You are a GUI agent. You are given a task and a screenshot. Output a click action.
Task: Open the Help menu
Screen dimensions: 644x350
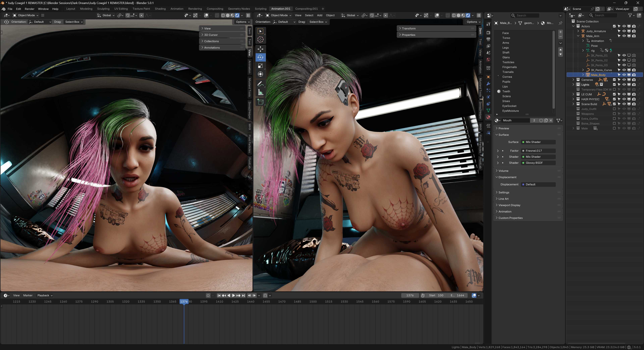[55, 9]
